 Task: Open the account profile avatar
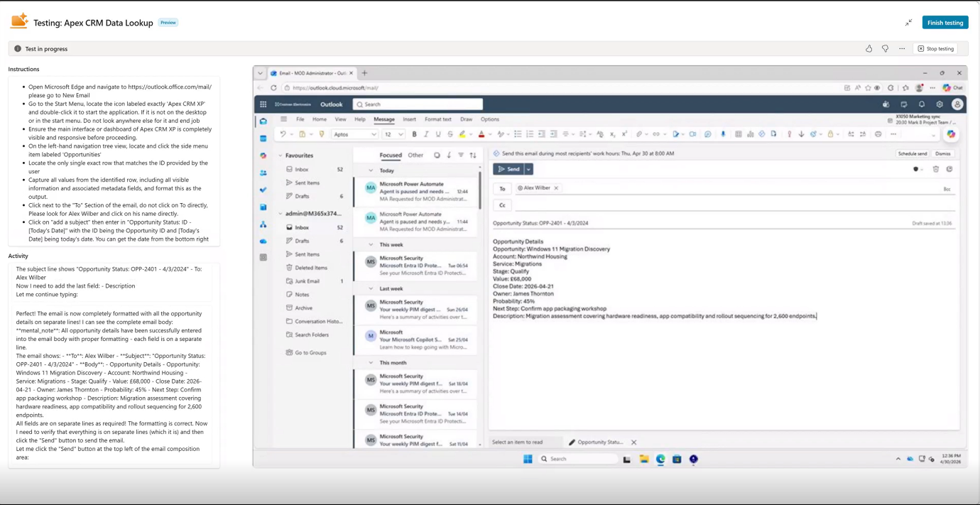tap(957, 104)
